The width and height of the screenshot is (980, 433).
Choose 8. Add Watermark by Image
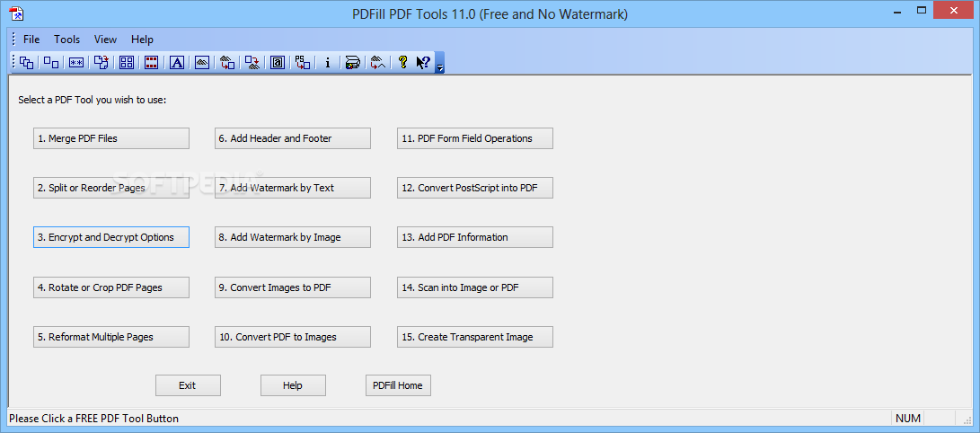(293, 237)
